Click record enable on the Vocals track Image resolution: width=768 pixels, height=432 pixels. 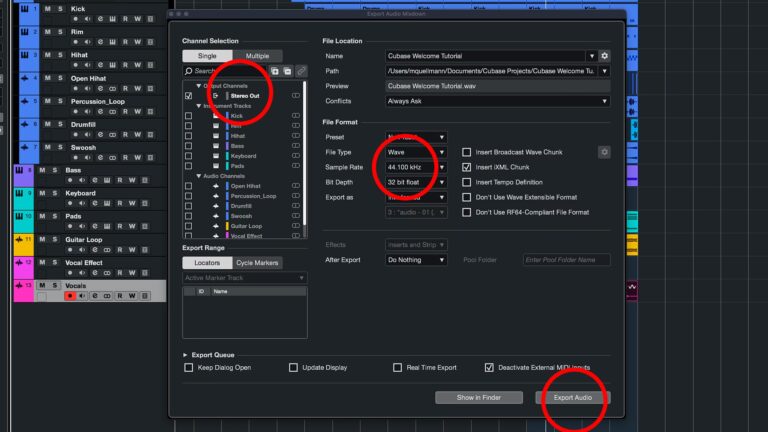pyautogui.click(x=70, y=296)
